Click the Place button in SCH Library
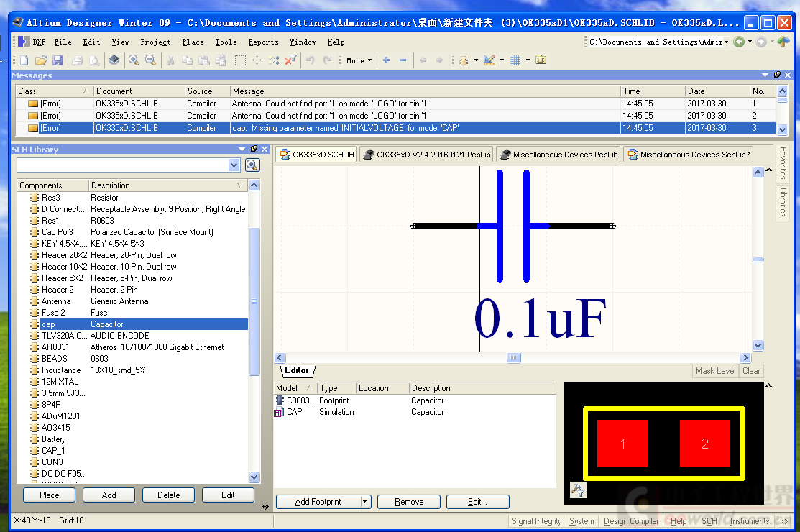The width and height of the screenshot is (800, 532). [x=50, y=495]
